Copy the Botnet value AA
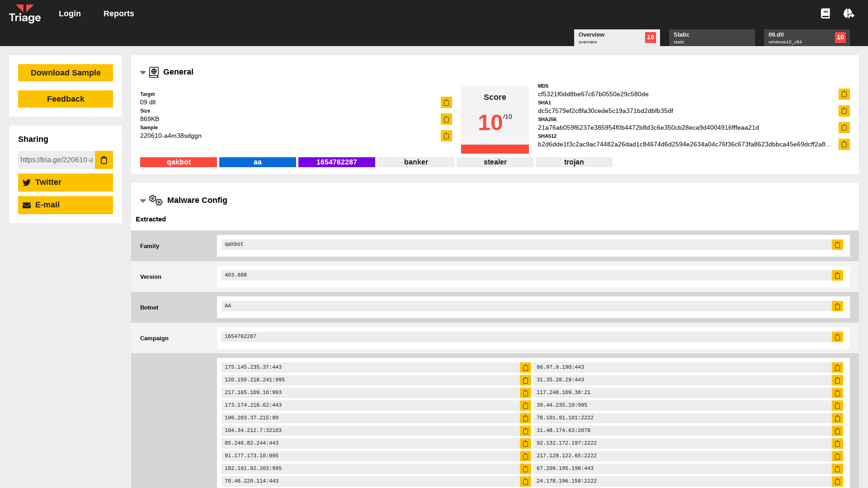Screen dimensions: 868x488 click(837, 306)
